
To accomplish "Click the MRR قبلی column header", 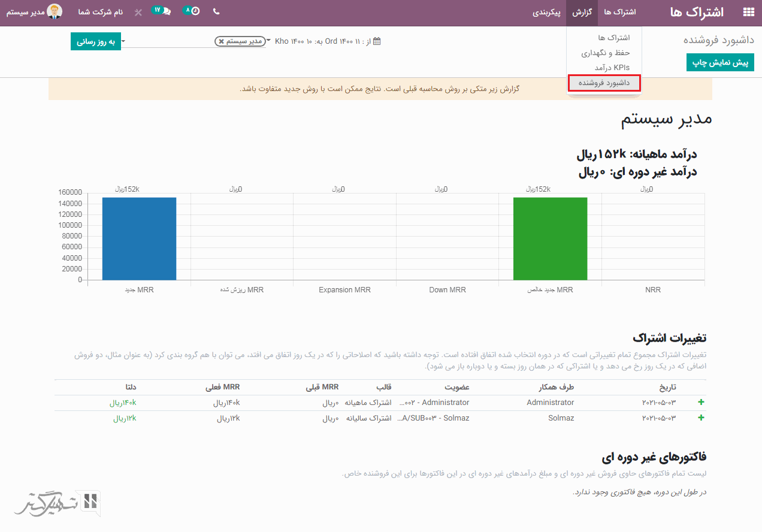I will click(322, 387).
